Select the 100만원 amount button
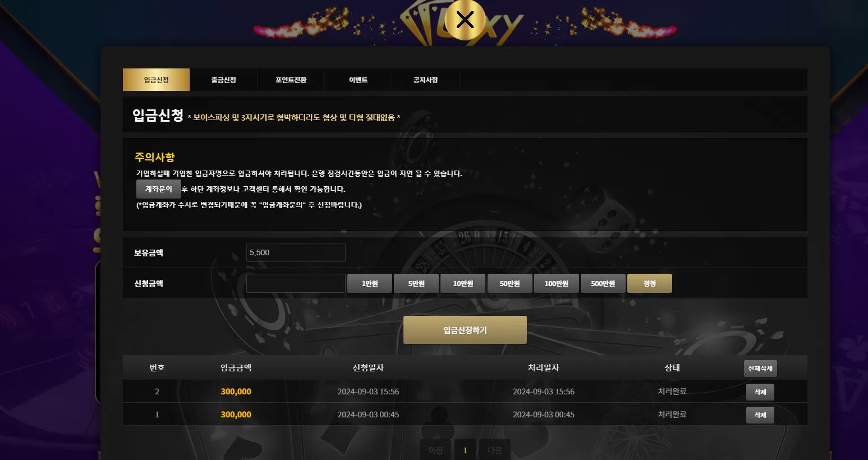The height and width of the screenshot is (460, 868). (x=556, y=283)
